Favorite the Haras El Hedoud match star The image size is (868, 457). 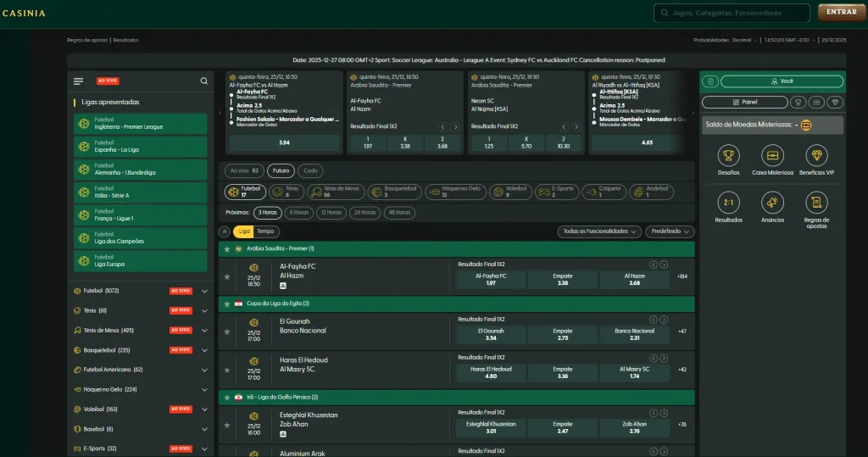pos(227,370)
